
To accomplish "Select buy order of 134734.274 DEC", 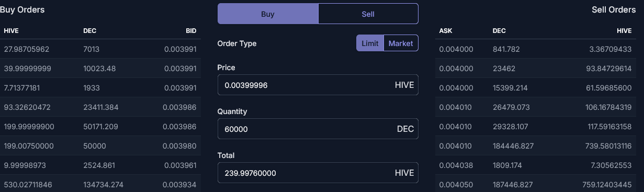I will pos(99,185).
